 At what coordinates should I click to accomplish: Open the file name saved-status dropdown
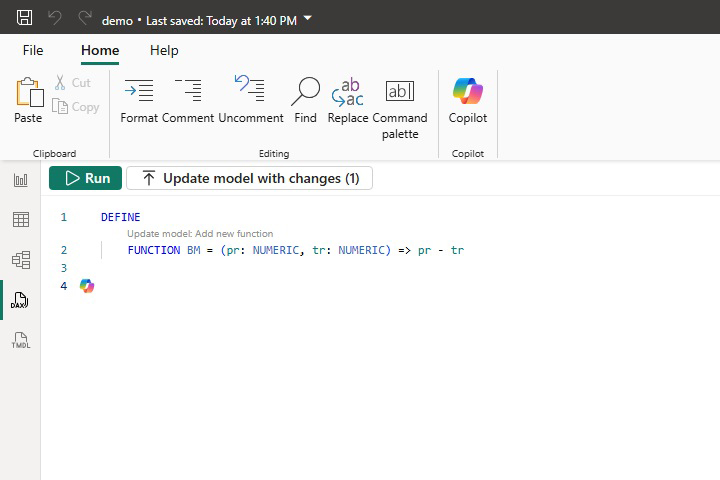[307, 18]
